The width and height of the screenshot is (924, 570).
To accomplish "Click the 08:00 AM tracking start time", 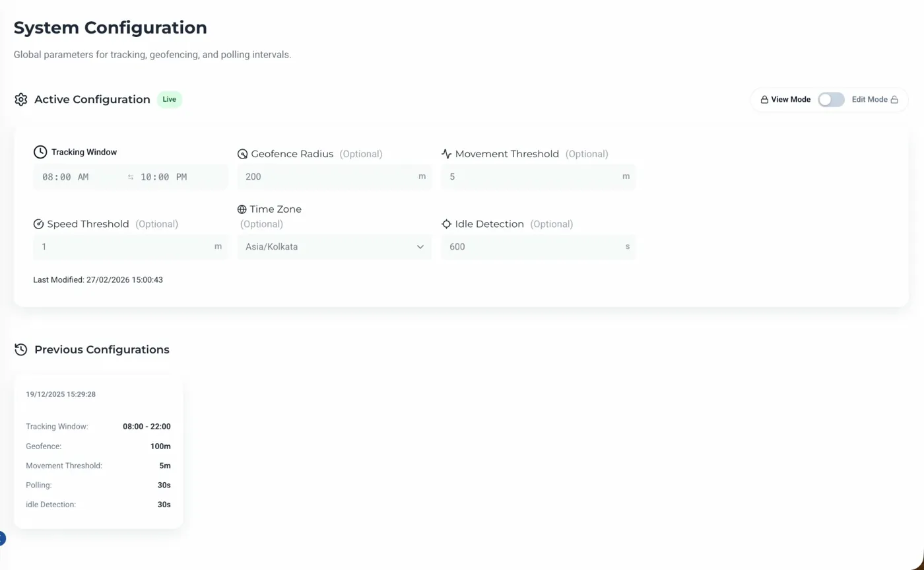I will coord(65,177).
